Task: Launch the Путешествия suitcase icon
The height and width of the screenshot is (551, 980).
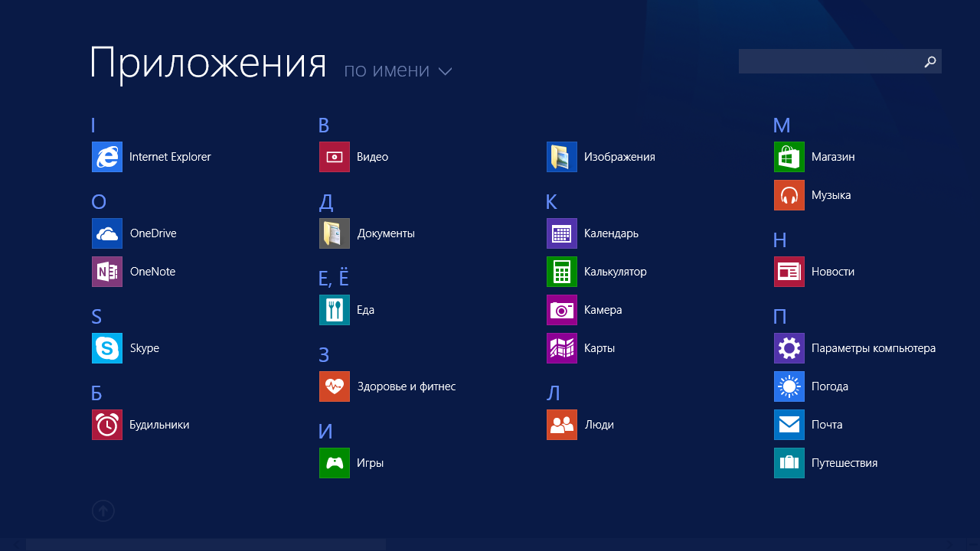Action: click(789, 463)
